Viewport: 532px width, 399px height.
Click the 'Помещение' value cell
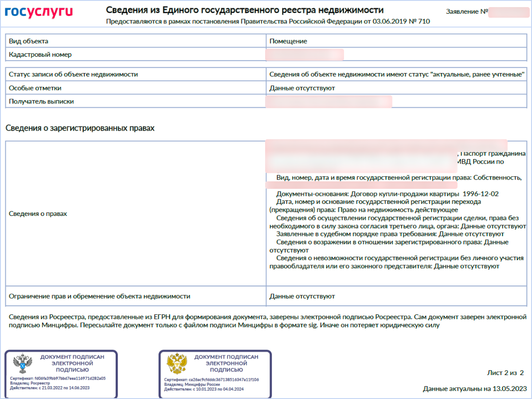(x=288, y=41)
